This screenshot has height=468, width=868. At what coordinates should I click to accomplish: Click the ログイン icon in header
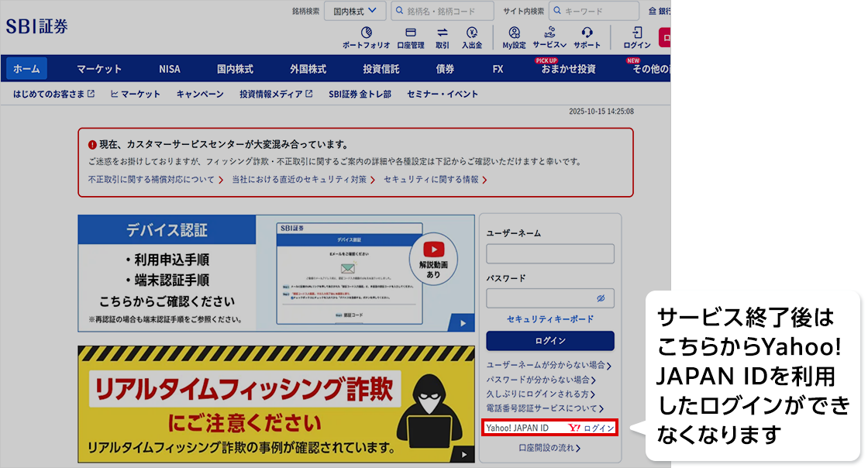tap(637, 37)
